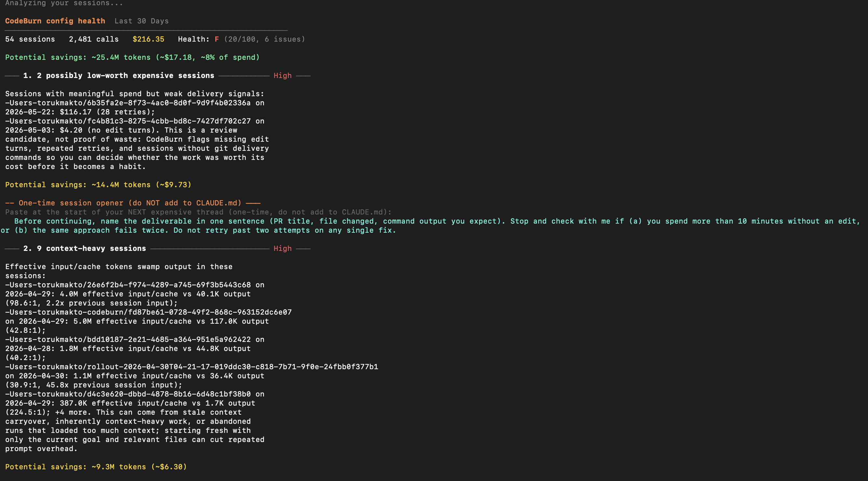Image resolution: width=868 pixels, height=481 pixels.
Task: Click session path ending 69f3b5443c68
Action: pyautogui.click(x=128, y=285)
